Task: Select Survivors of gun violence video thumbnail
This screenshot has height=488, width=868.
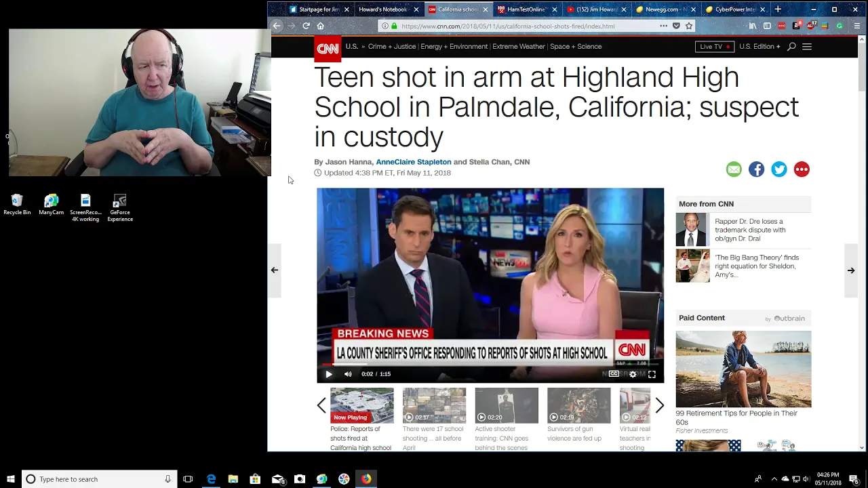Action: (x=578, y=405)
